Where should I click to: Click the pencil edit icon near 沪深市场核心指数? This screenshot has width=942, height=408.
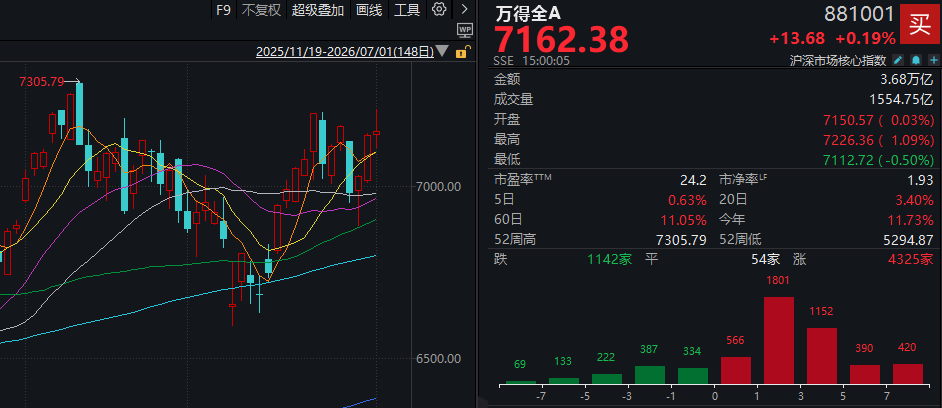point(898,60)
